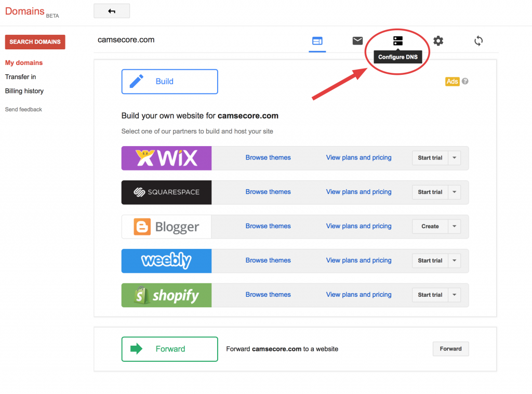View plans and pricing for Shopify

coord(358,295)
